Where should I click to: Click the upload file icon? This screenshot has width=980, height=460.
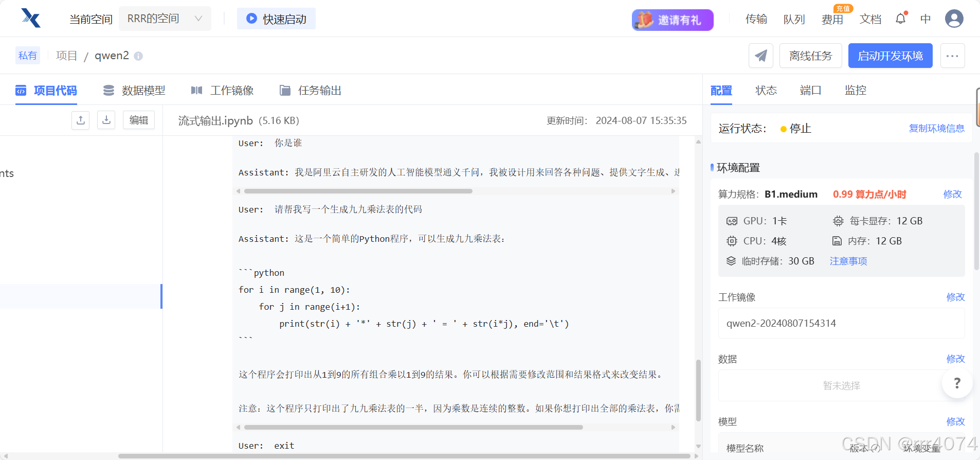point(81,120)
